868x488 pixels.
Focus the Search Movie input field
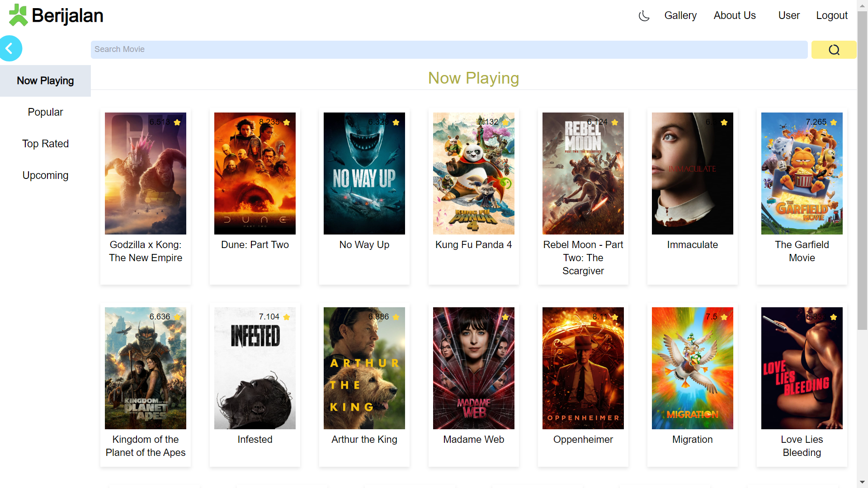coord(448,50)
